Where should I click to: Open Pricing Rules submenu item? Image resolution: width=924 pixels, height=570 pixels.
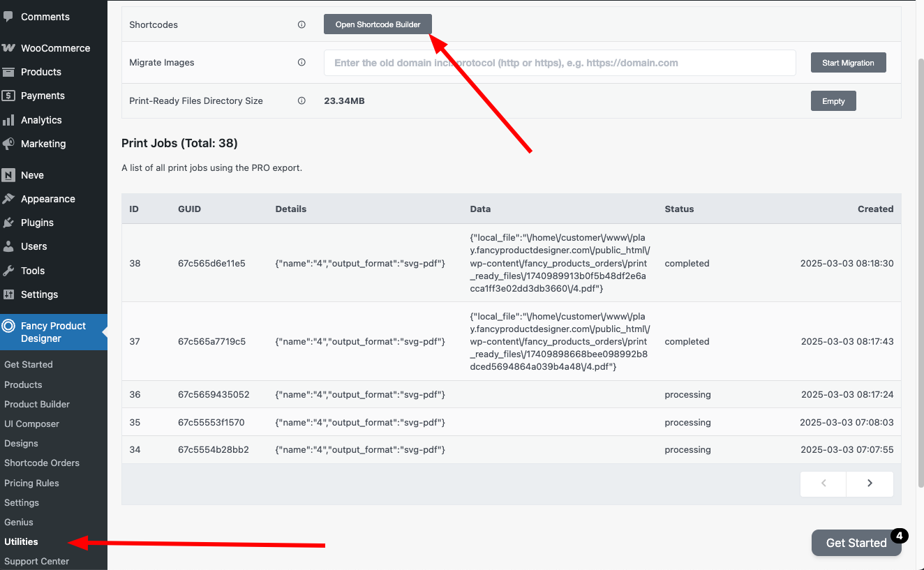coord(31,483)
